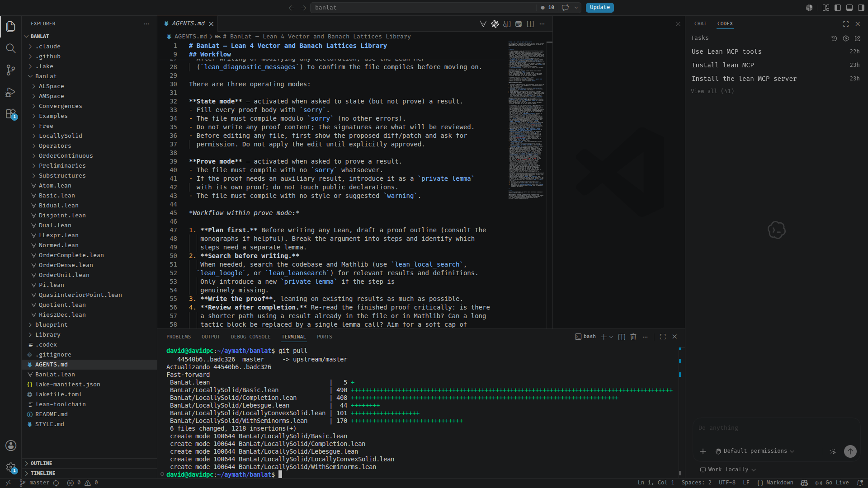Viewport: 868px width, 488px height.
Task: Click Go Live in status bar
Action: coord(832,483)
